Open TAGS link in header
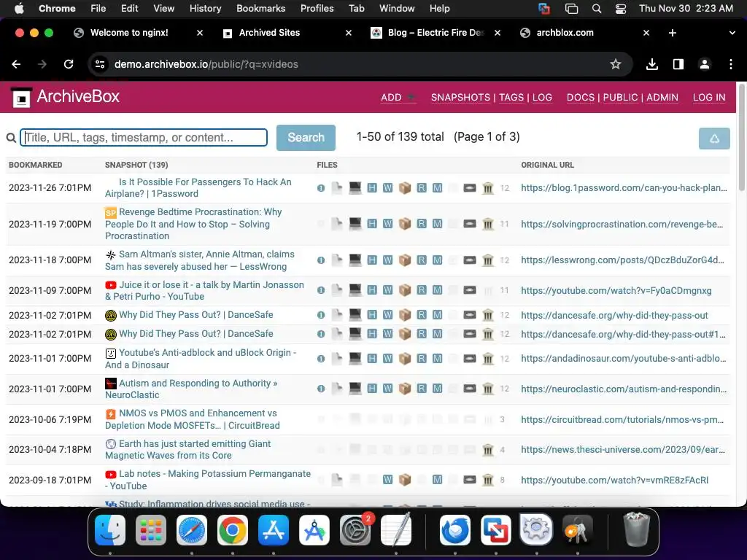This screenshot has width=747, height=560. (x=511, y=97)
